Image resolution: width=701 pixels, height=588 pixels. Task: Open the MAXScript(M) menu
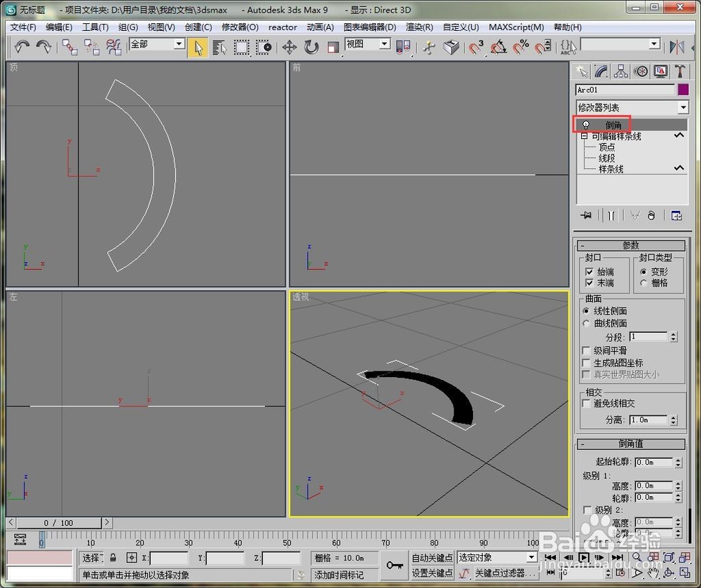click(517, 27)
